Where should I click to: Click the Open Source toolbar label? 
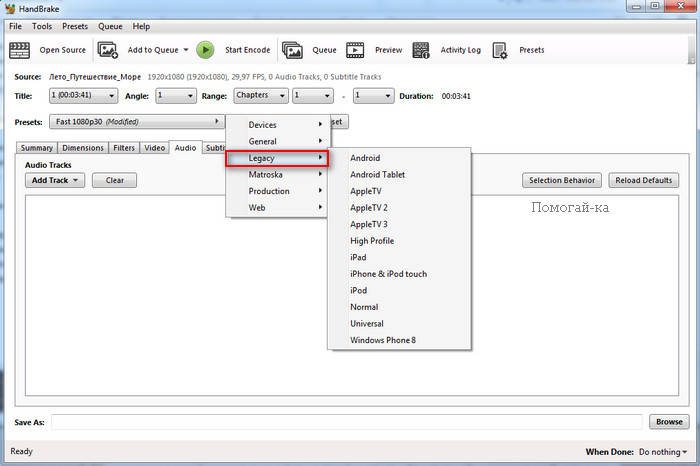pyautogui.click(x=62, y=50)
